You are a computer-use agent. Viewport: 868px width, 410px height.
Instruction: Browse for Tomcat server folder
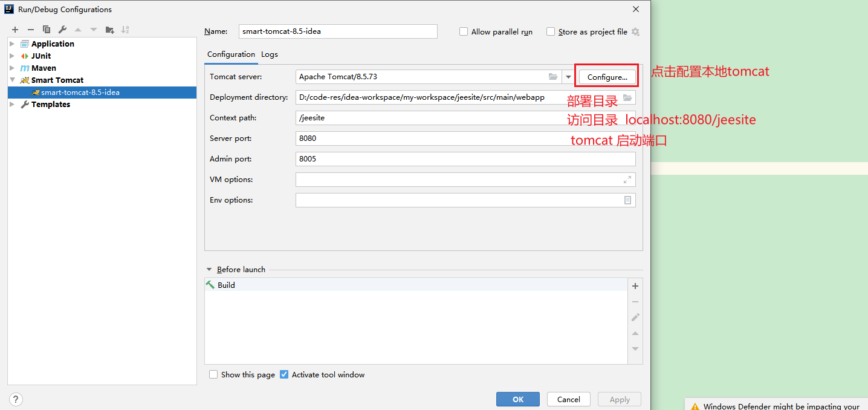click(553, 77)
